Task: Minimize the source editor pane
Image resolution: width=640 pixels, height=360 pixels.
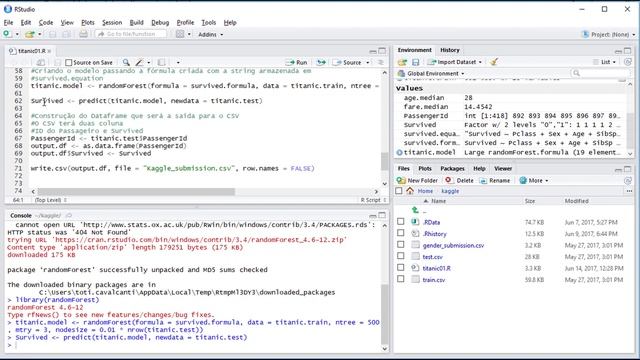Action: (x=373, y=51)
